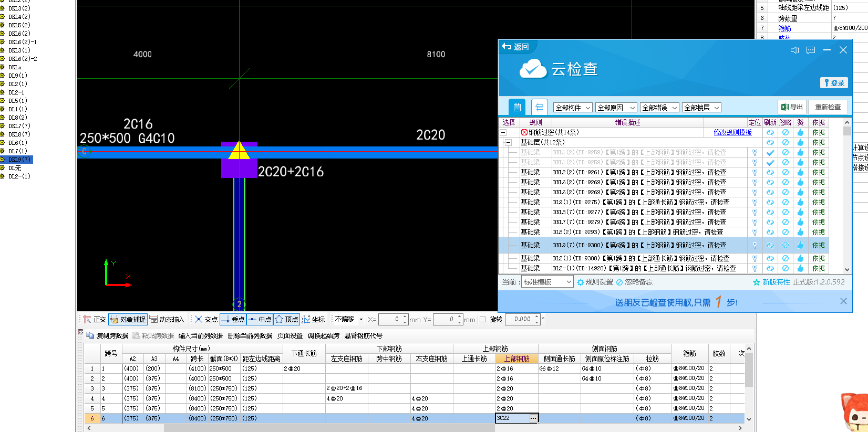
Task: Toggle 对象捕捉 object snap
Action: click(128, 319)
